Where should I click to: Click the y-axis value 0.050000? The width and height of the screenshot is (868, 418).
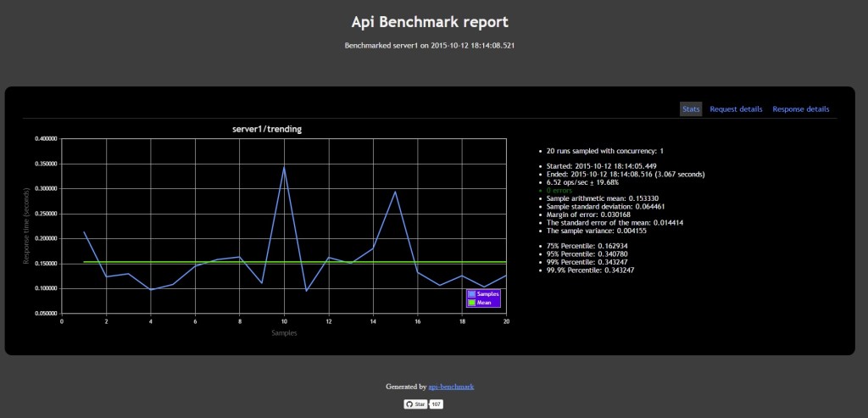coord(46,314)
